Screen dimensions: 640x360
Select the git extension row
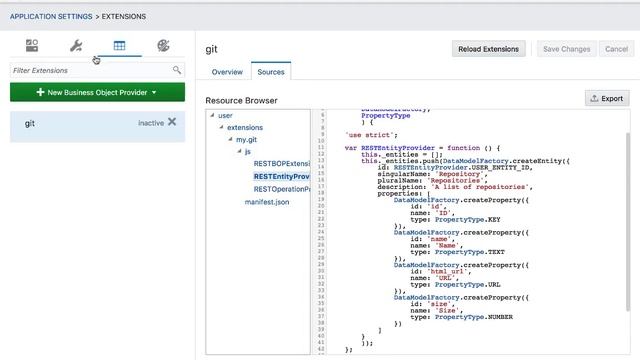coord(97,127)
